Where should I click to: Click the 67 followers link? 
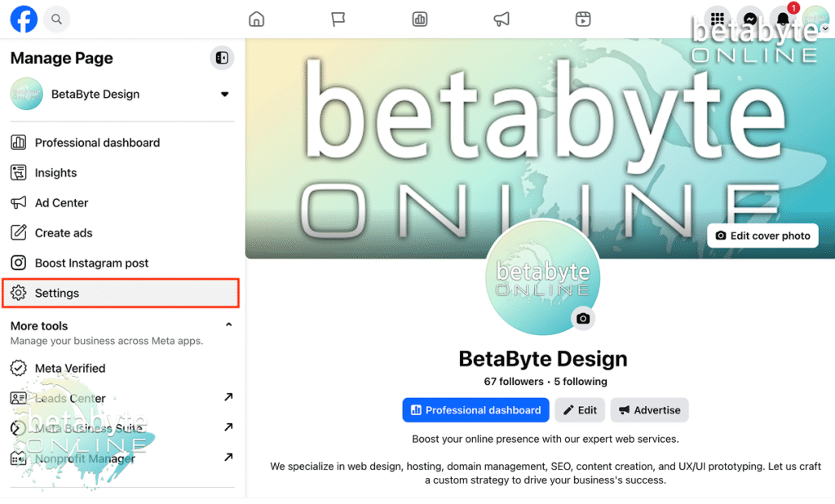click(x=513, y=382)
